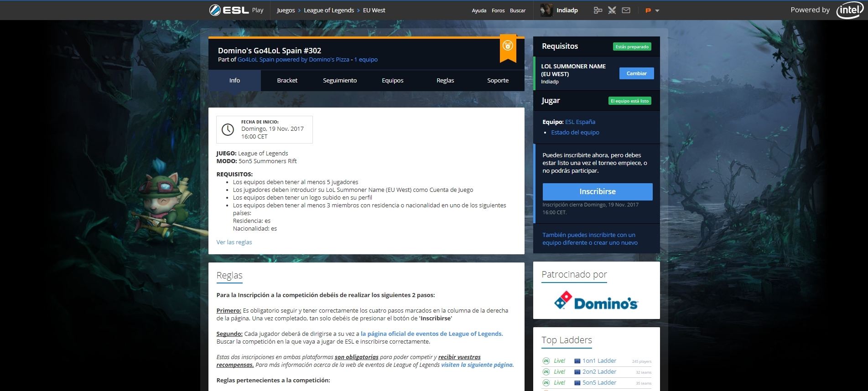Click the 'LOL SUMMONER NAME (EU WEST)' label
This screenshot has width=868, height=391.
(573, 70)
